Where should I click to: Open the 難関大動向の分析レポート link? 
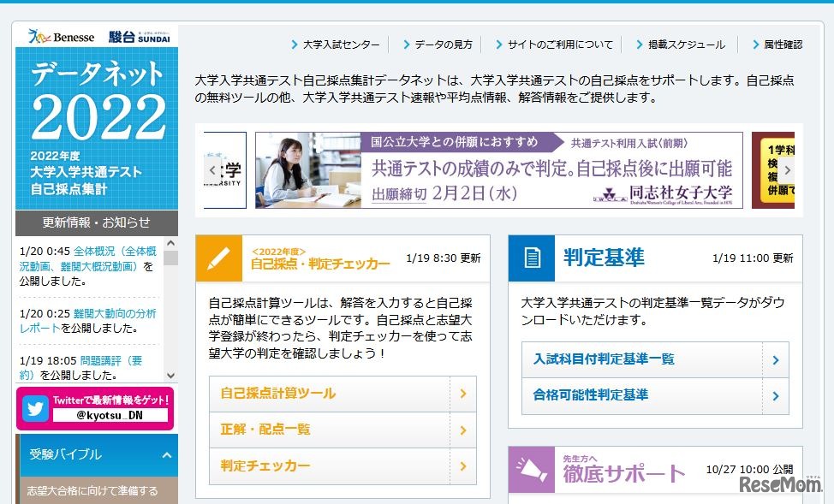tap(88, 321)
